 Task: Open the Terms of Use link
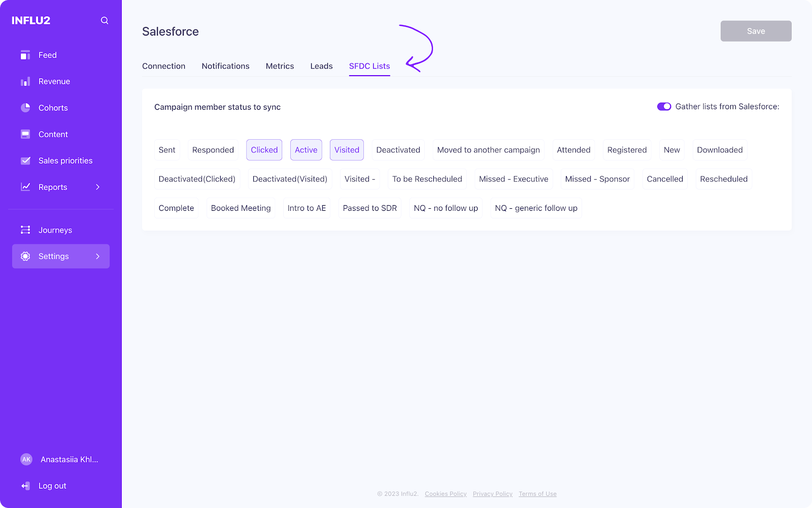[537, 494]
